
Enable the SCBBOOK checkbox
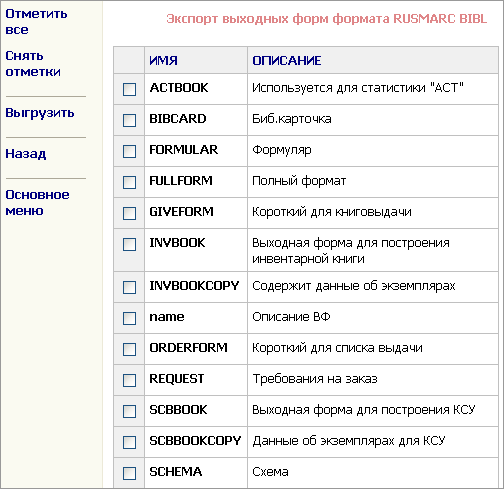point(129,411)
